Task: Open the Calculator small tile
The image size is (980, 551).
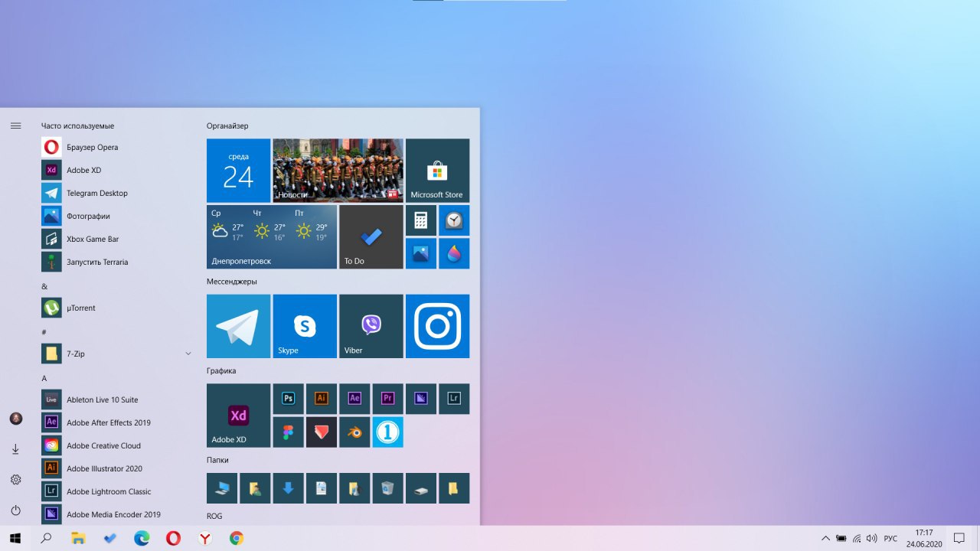Action: tap(421, 220)
